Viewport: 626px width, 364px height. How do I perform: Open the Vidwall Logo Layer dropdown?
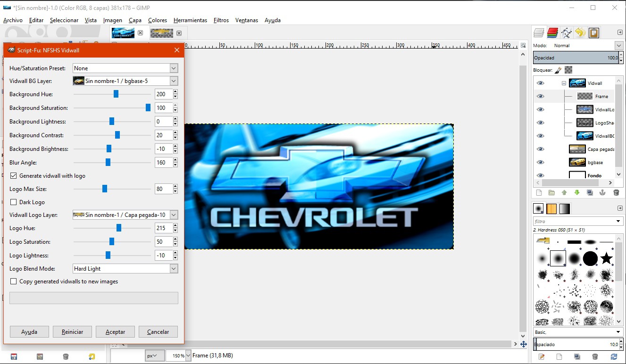pos(125,215)
